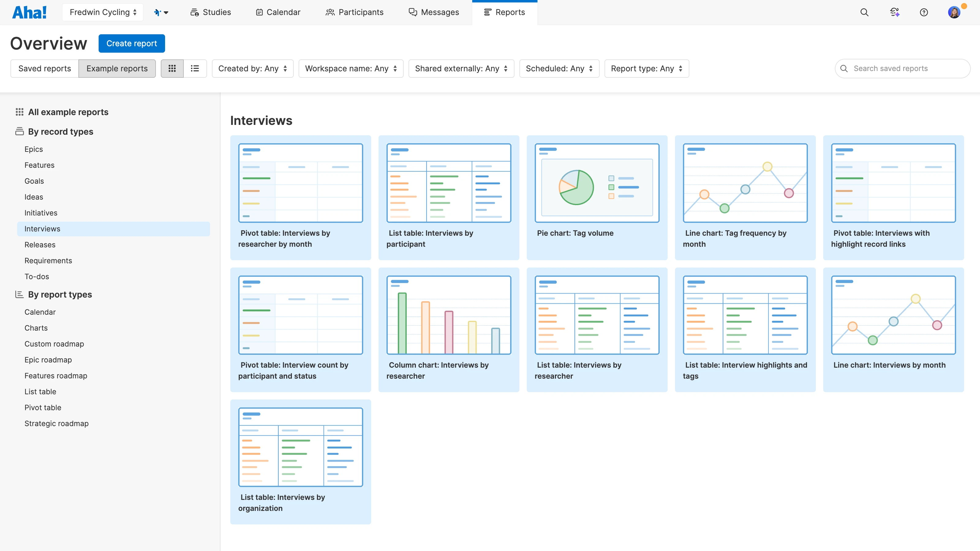Switch to list view icon
The width and height of the screenshot is (980, 551).
pos(195,69)
